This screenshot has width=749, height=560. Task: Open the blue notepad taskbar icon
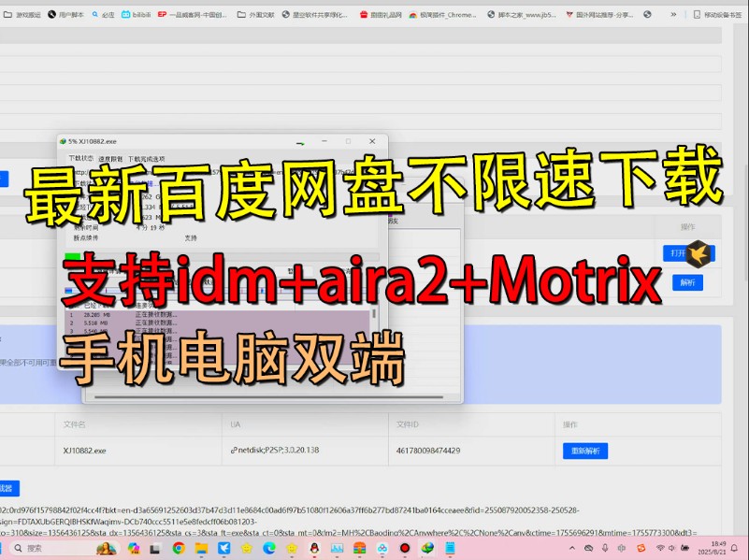450,549
